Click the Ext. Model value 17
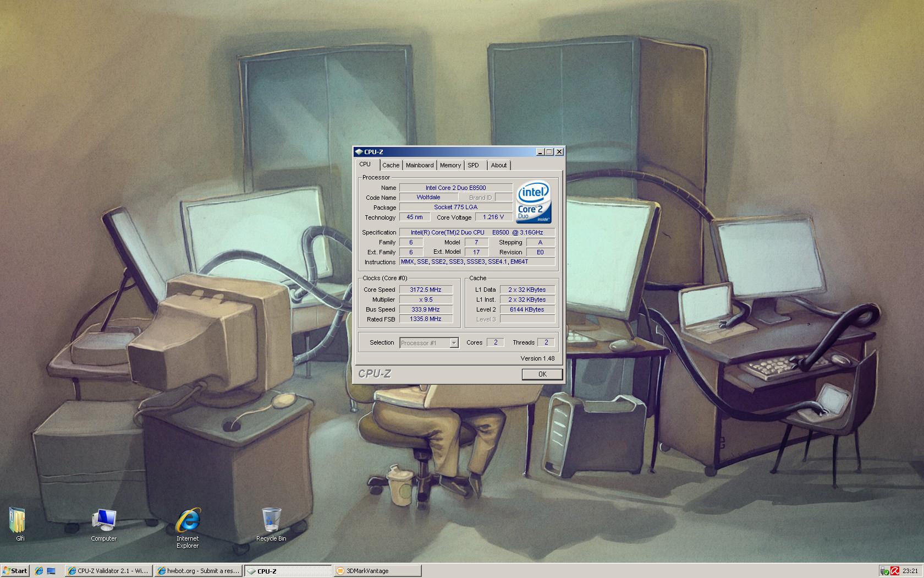Screen dimensions: 924x578 [x=476, y=252]
